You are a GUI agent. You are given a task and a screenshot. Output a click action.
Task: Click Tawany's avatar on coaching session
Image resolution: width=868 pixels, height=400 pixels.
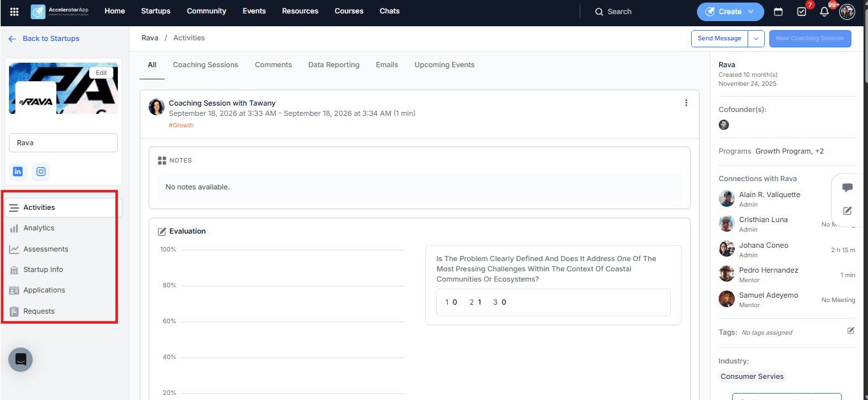156,107
